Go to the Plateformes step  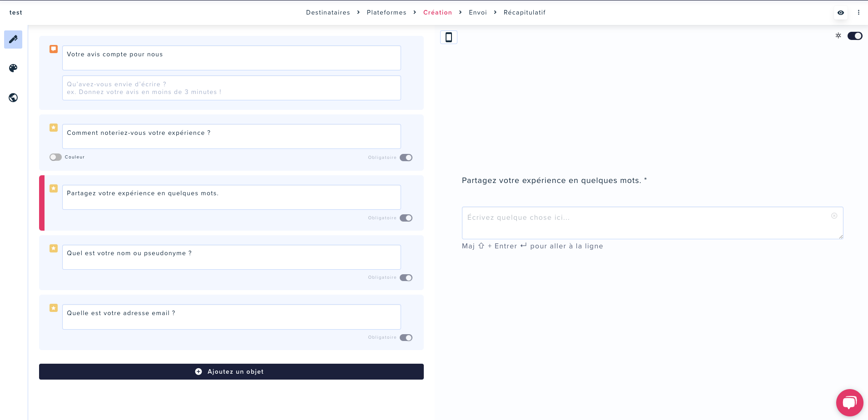386,13
